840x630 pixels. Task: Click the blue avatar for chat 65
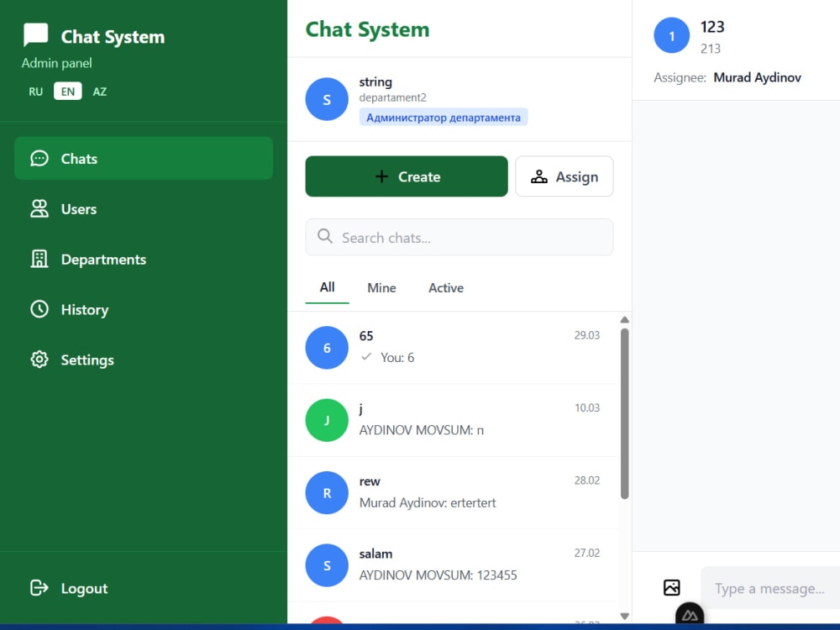pos(327,348)
